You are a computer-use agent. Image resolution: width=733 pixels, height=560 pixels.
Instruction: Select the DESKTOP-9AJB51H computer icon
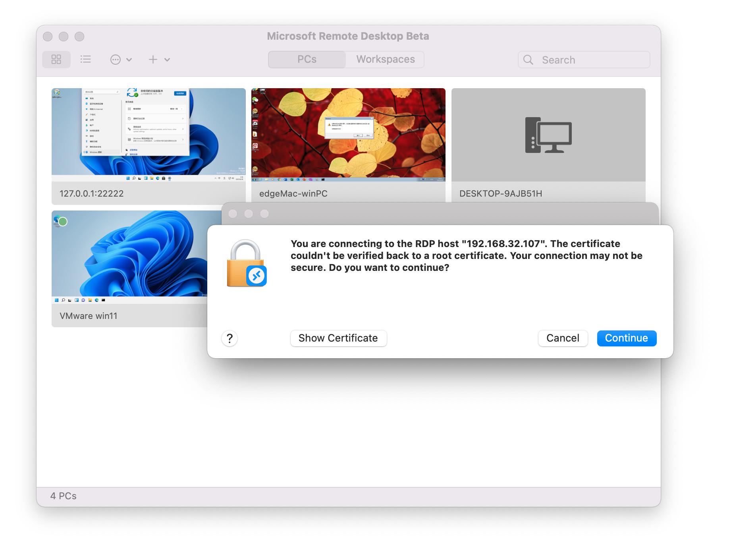click(548, 135)
